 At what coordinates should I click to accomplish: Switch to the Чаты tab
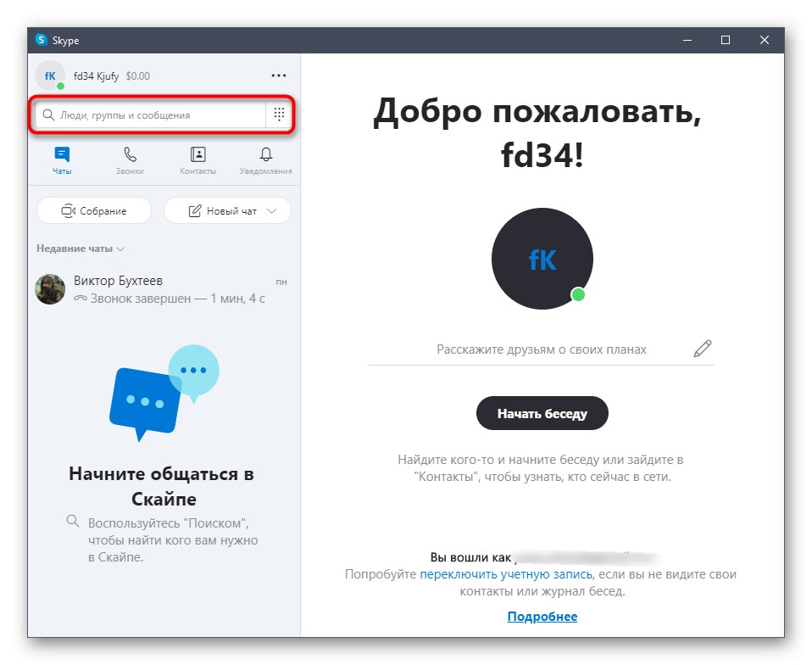point(62,160)
